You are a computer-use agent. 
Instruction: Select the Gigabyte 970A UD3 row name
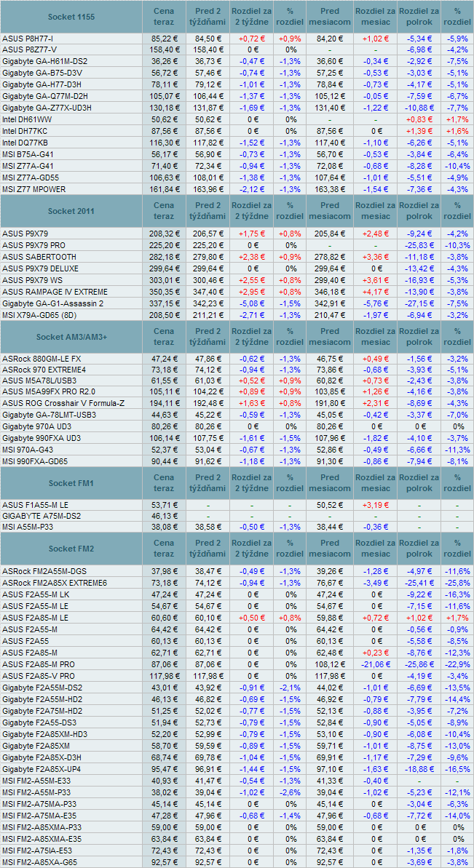pos(36,426)
